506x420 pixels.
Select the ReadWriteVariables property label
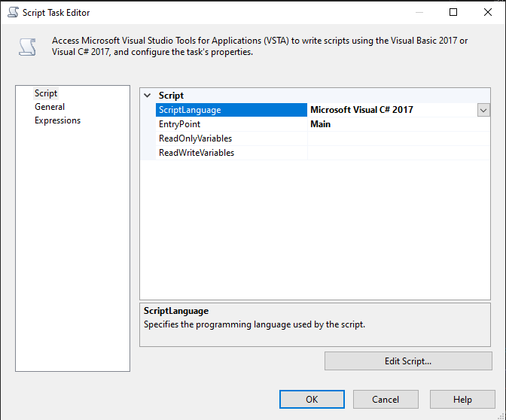(x=196, y=153)
